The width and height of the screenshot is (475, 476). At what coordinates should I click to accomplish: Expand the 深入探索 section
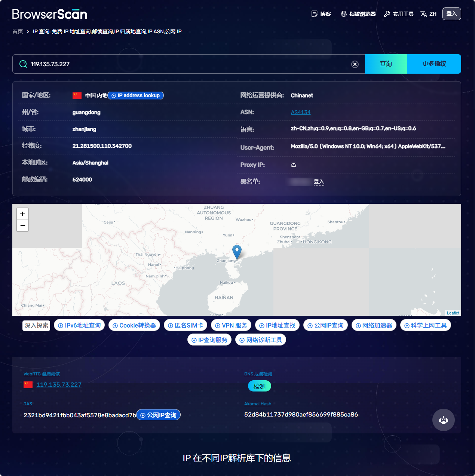pos(36,325)
